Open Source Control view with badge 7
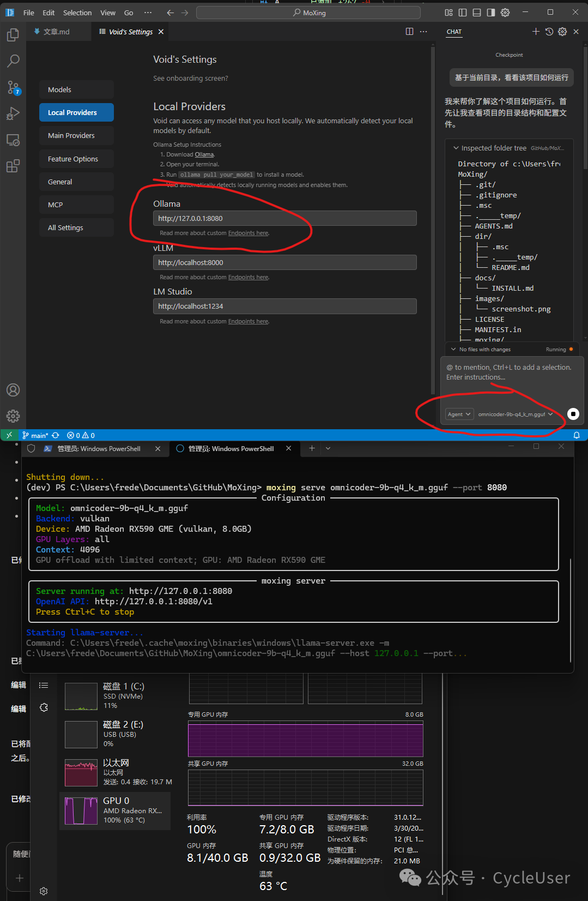The width and height of the screenshot is (588, 901). 13,87
